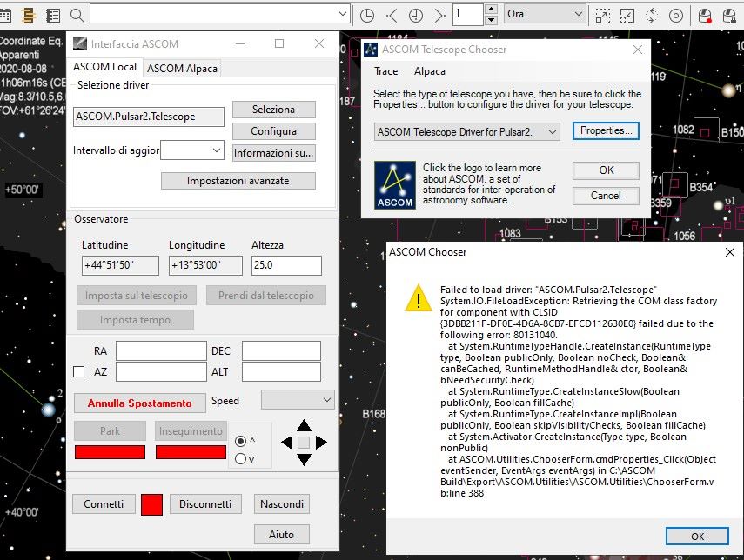This screenshot has height=560, width=744.
Task: Click the red connection indicator beside Connetti
Action: click(x=151, y=504)
